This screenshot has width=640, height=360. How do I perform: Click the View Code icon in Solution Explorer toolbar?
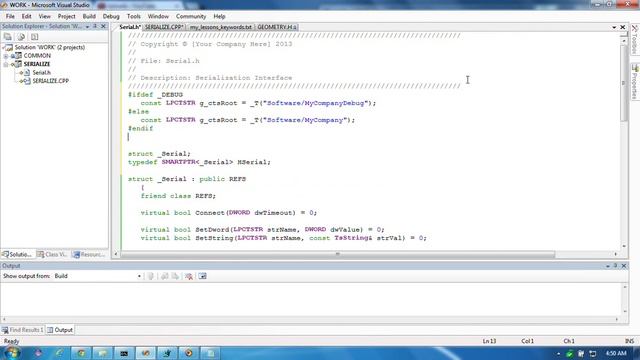coord(35,37)
